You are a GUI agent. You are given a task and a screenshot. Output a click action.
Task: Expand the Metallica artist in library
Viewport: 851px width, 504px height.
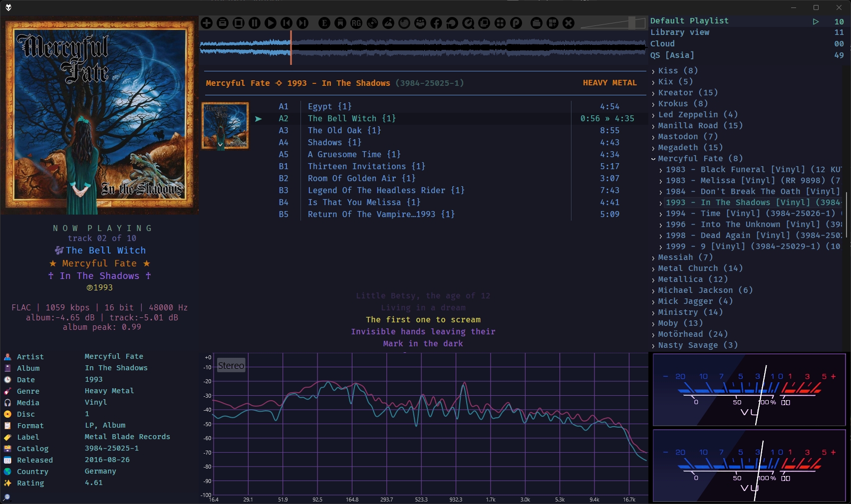653,280
